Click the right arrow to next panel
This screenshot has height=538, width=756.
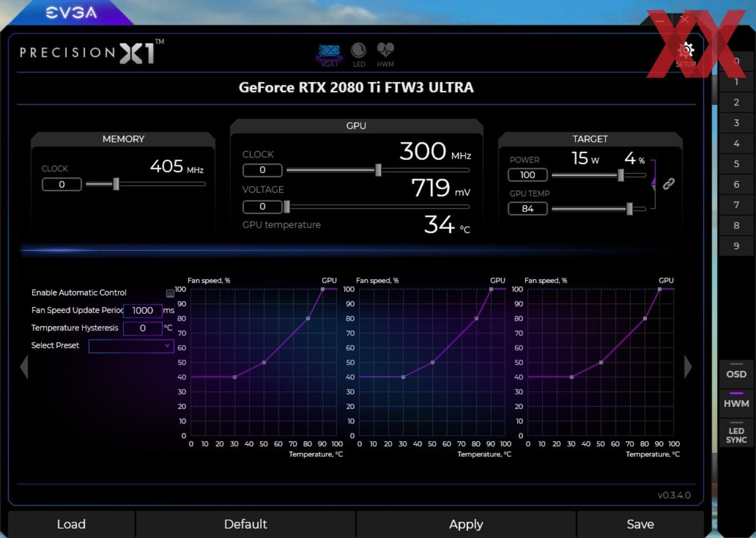pos(688,367)
